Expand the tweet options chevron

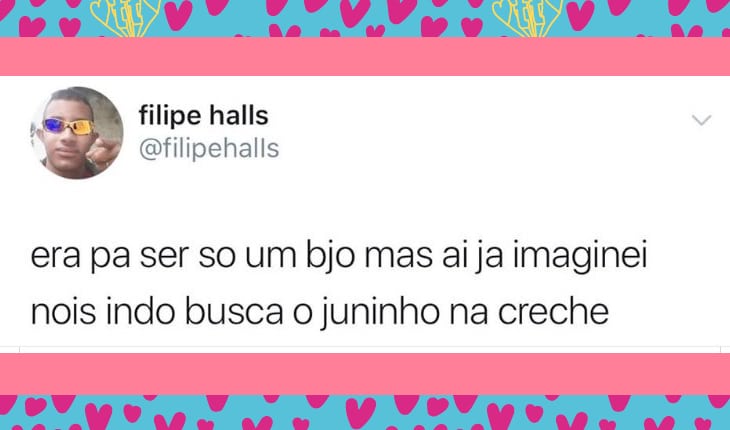[x=701, y=121]
